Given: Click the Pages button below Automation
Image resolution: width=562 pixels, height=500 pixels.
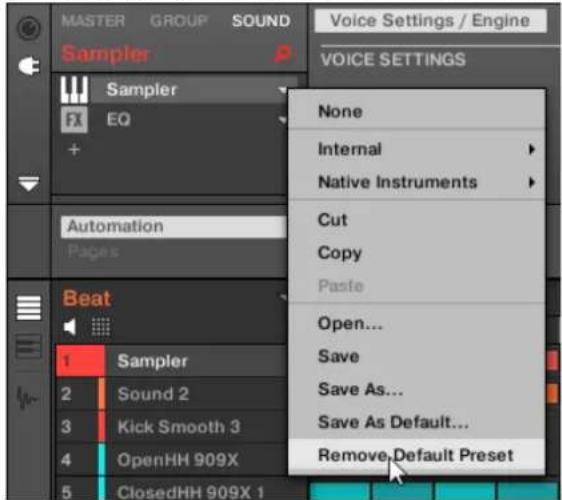Looking at the screenshot, I should click(93, 252).
